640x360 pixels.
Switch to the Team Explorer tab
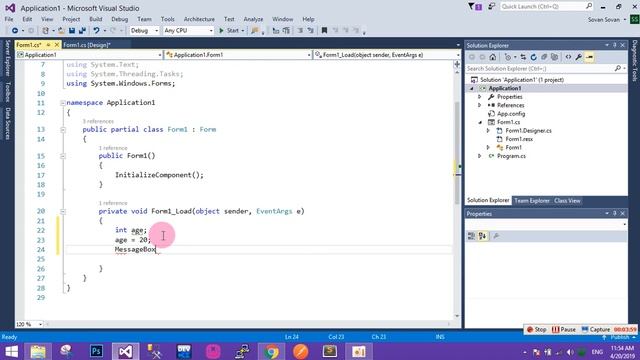(x=532, y=201)
